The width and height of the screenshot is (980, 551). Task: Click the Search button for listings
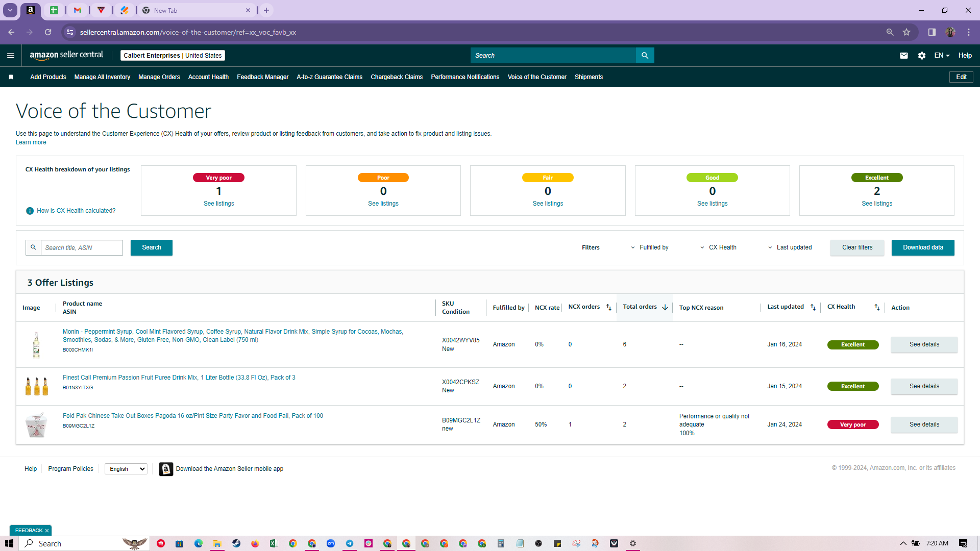coord(152,247)
